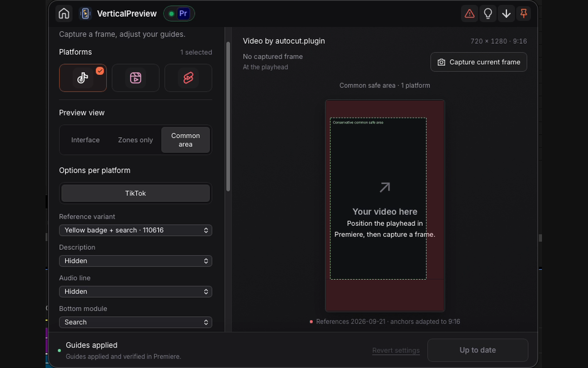Enable the Instagram Reels platform tile
Screen dimensions: 588x368
point(135,78)
